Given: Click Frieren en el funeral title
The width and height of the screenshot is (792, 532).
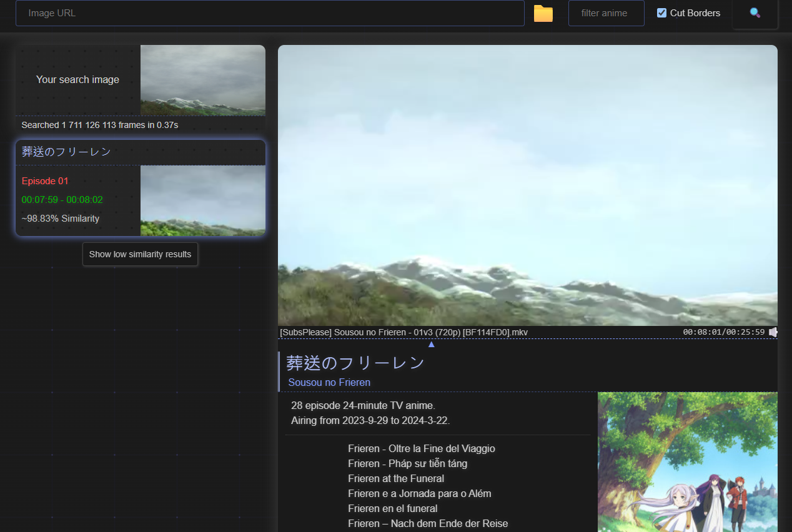Looking at the screenshot, I should pos(393,509).
